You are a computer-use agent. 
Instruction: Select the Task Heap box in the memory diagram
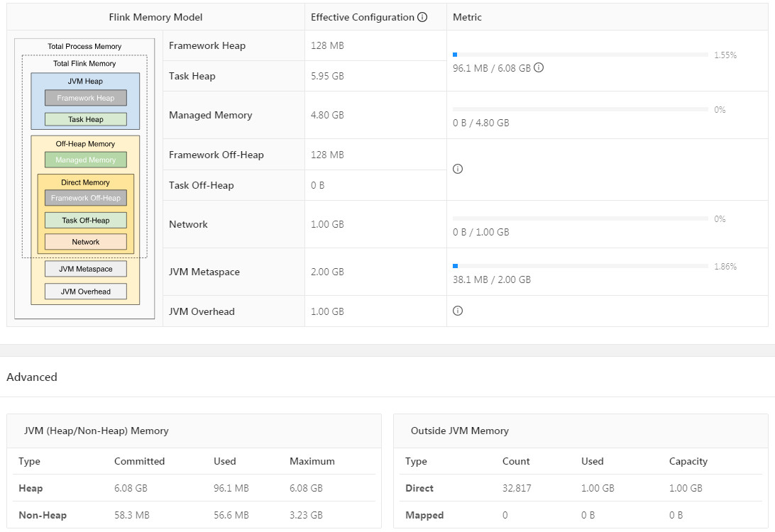pyautogui.click(x=85, y=119)
